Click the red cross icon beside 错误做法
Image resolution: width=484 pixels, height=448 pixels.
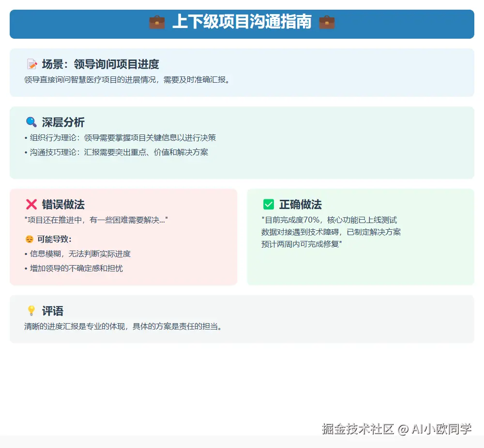(x=31, y=205)
